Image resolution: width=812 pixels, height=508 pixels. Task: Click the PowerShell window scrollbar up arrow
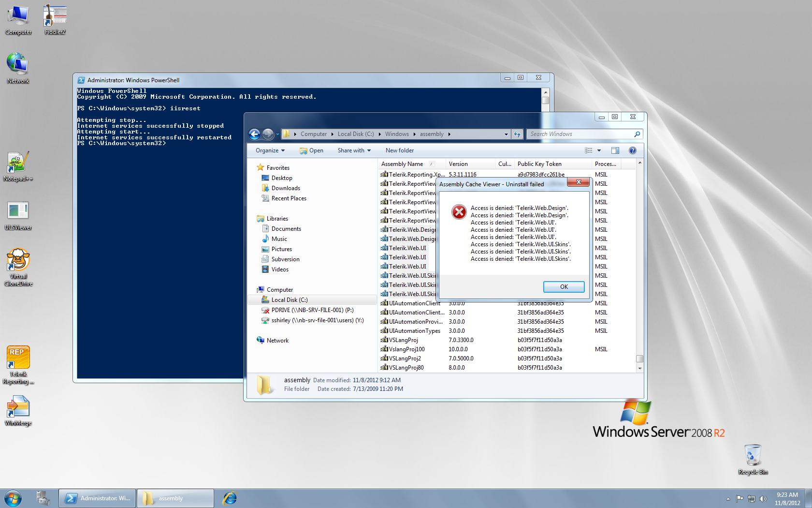point(546,92)
